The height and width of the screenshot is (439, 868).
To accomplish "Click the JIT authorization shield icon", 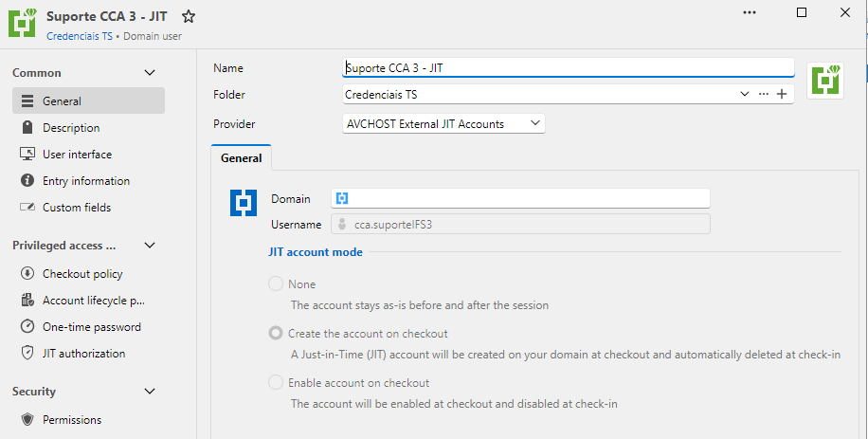I will (27, 354).
